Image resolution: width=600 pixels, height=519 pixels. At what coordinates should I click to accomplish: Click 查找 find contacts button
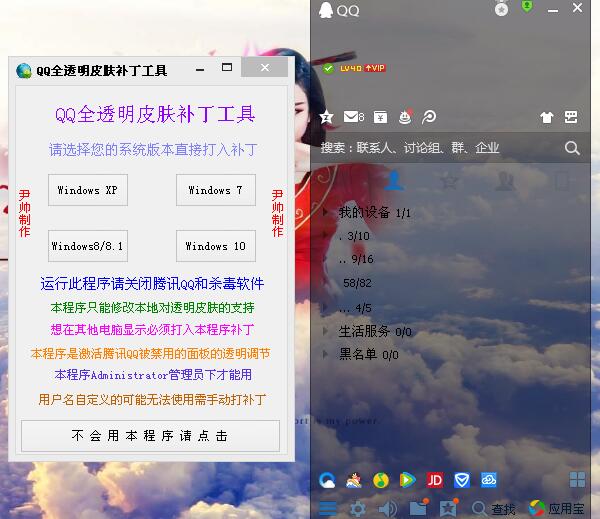494,509
